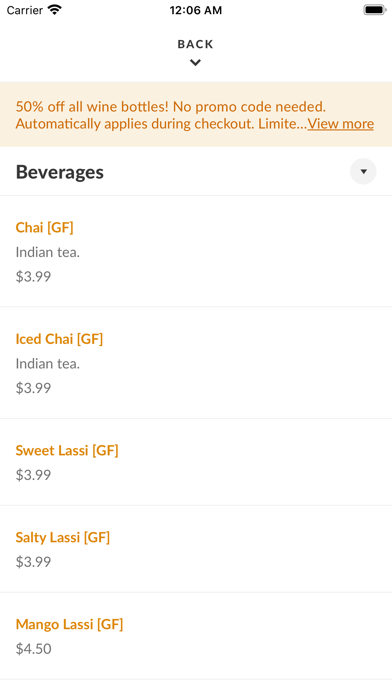Open the Mango Lassi [GF] item
392x696 pixels.
pos(196,636)
